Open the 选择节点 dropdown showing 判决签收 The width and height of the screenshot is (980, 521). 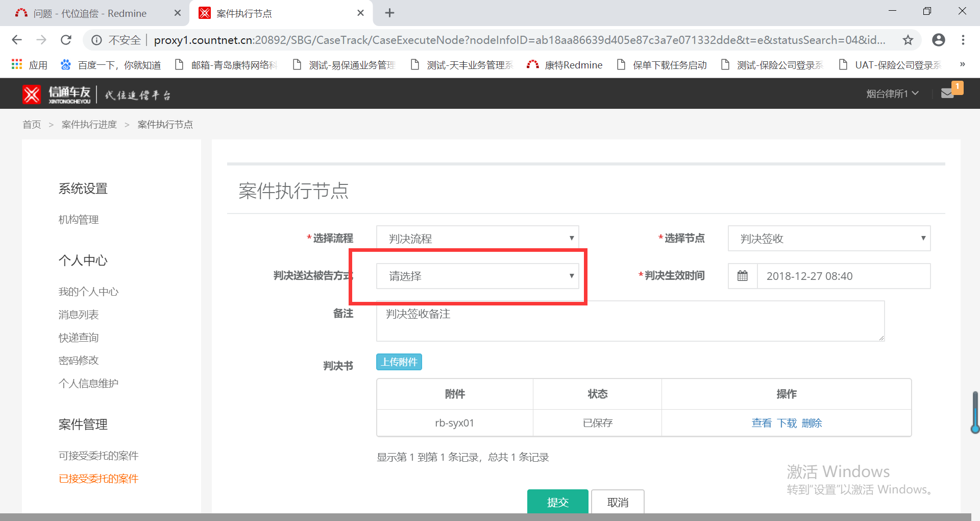[x=829, y=238]
